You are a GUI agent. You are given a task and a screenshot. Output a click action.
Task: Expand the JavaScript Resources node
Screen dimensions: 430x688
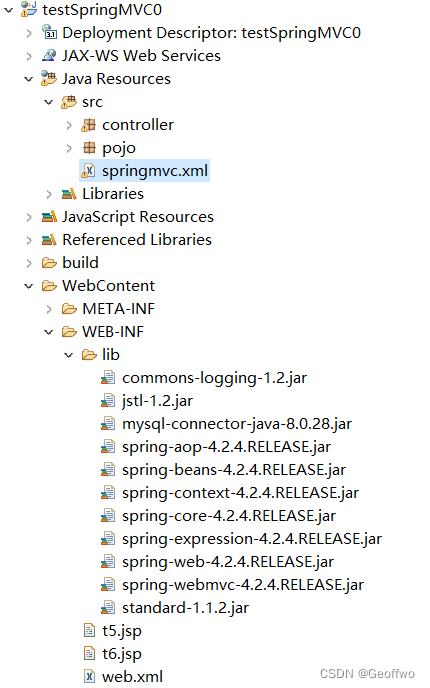tap(29, 217)
